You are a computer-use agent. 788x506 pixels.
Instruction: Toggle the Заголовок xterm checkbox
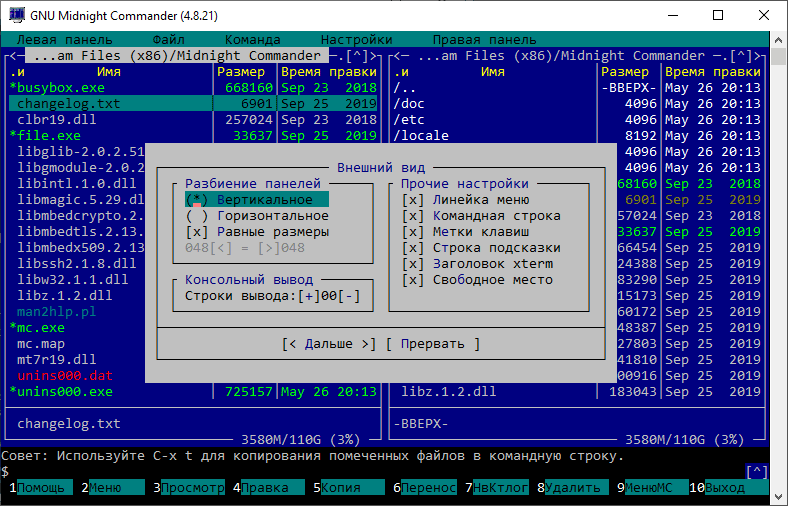(x=477, y=264)
